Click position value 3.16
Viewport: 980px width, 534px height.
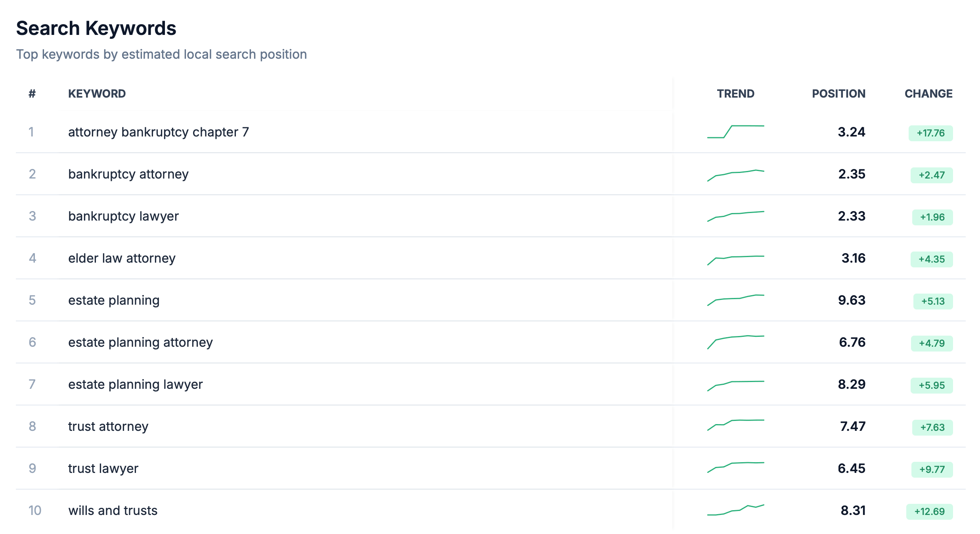click(x=853, y=258)
